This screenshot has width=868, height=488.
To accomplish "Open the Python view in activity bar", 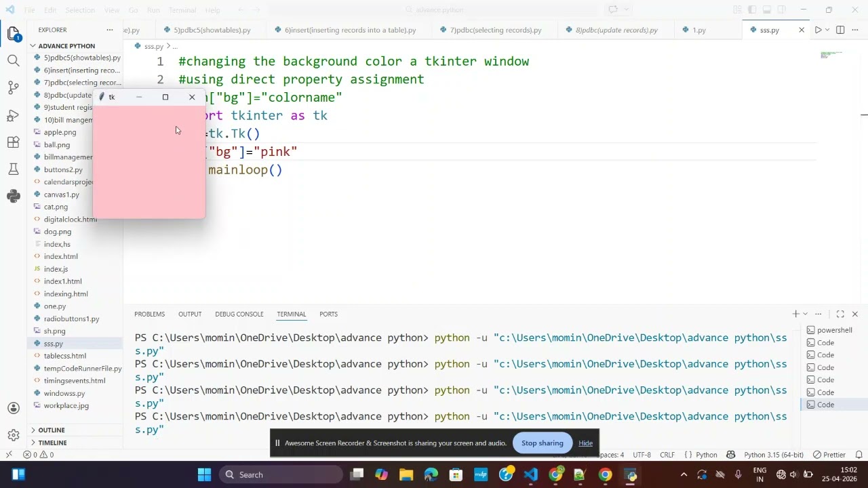I will (14, 197).
